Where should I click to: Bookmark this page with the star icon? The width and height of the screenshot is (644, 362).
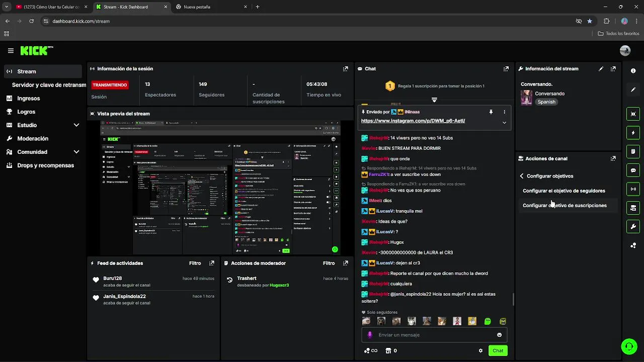click(590, 21)
